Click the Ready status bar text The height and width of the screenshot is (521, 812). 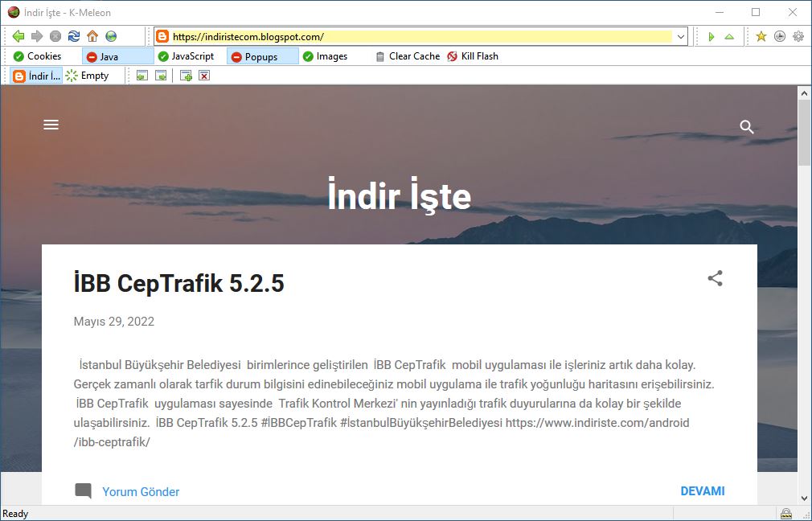(15, 514)
